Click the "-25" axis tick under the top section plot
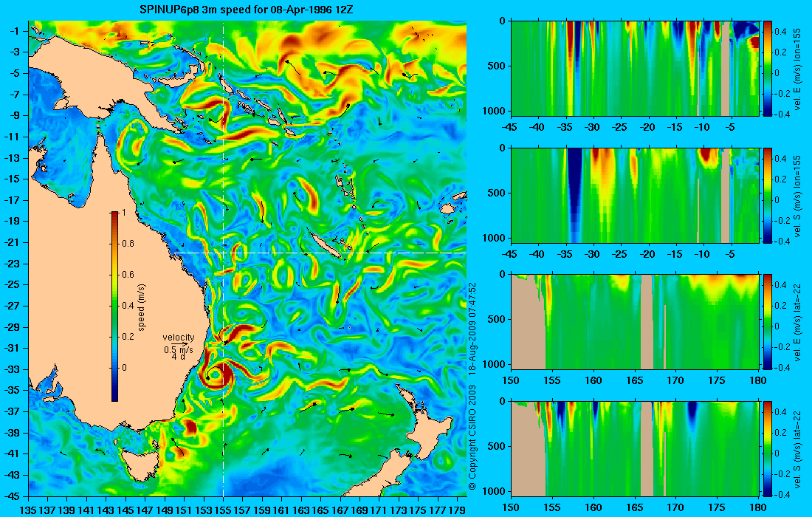812x517 pixels. click(620, 128)
